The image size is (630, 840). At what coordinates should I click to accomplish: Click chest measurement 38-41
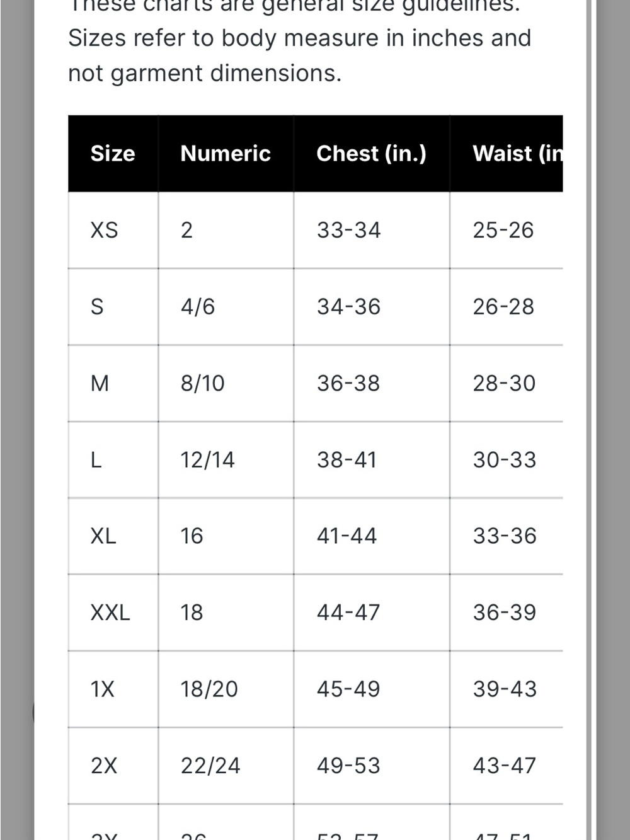coord(346,460)
